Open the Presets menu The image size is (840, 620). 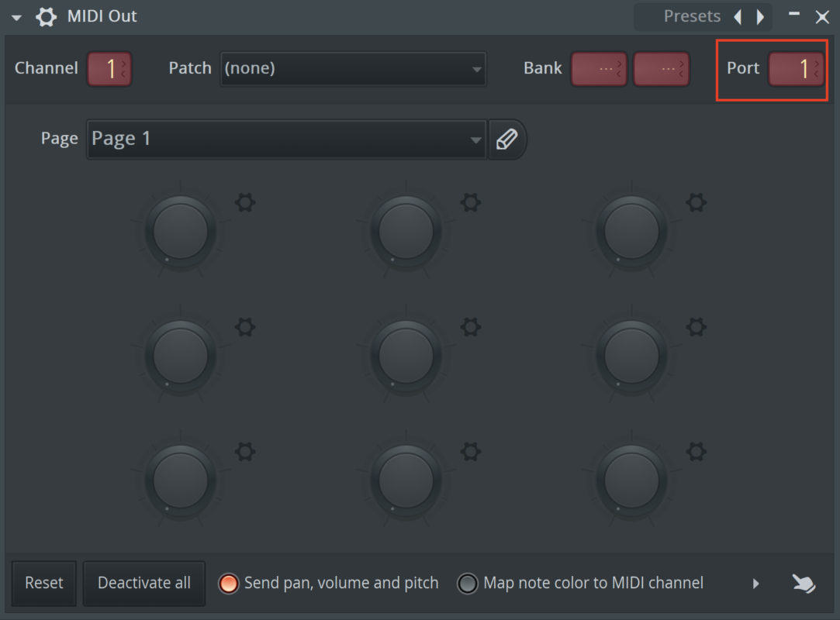click(x=691, y=17)
